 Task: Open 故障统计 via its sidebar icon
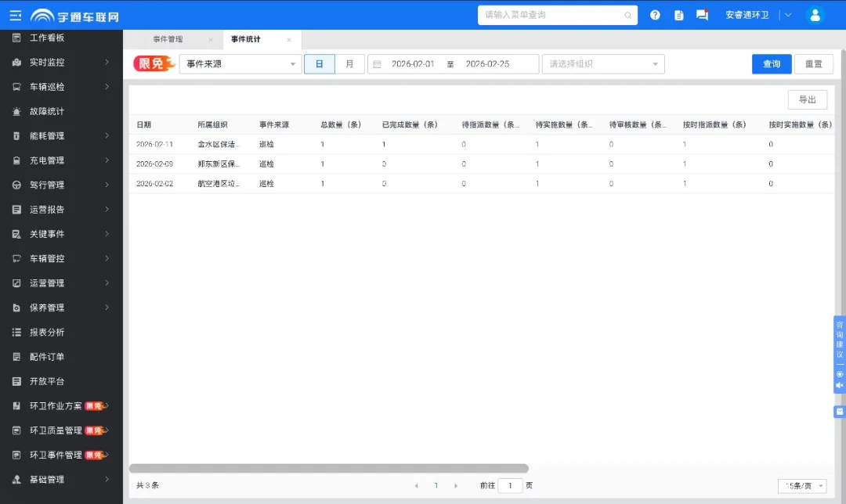(16, 111)
